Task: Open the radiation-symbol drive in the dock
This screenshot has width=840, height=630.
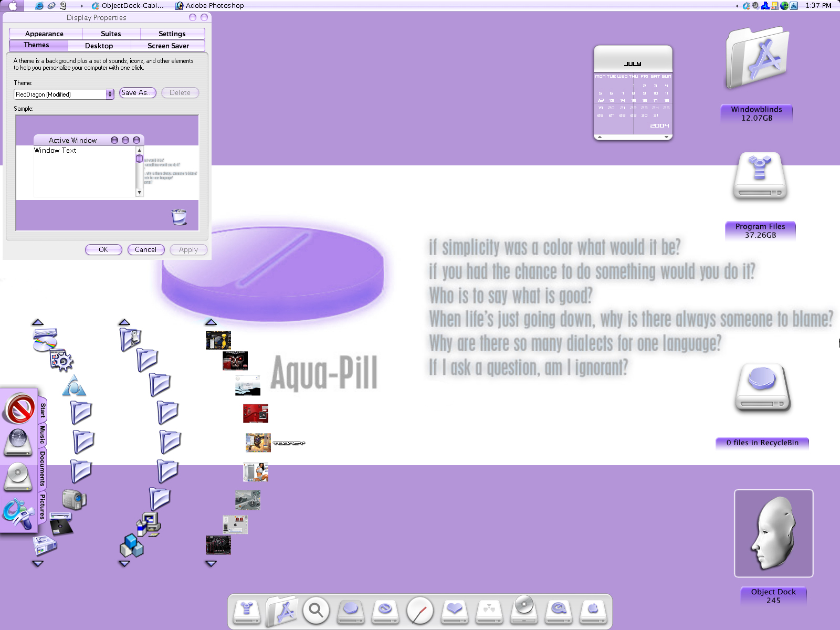Action: tap(489, 611)
